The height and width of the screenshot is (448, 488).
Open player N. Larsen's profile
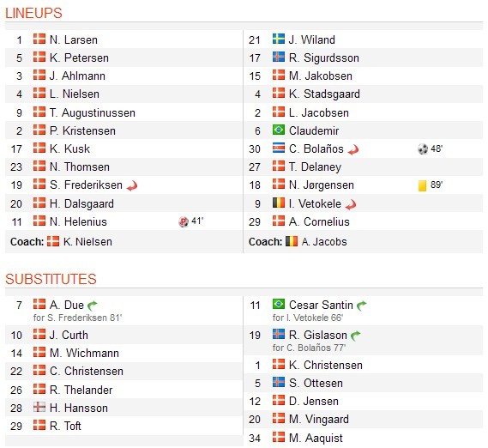click(x=74, y=39)
